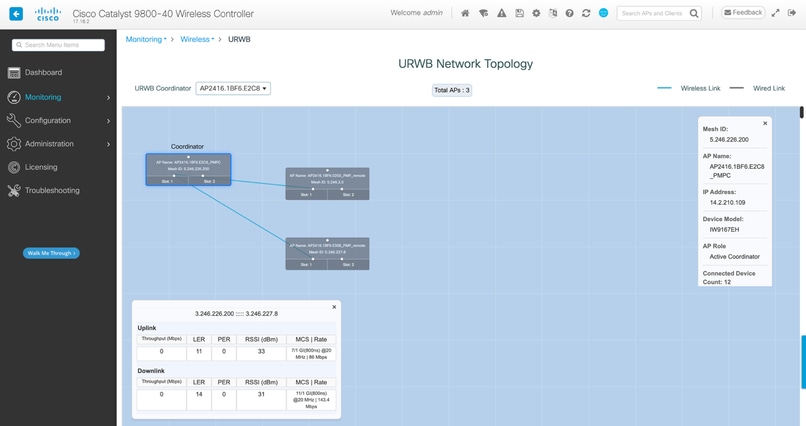This screenshot has width=806, height=426.
Task: Click the Configuration wrench icon
Action: tap(14, 120)
